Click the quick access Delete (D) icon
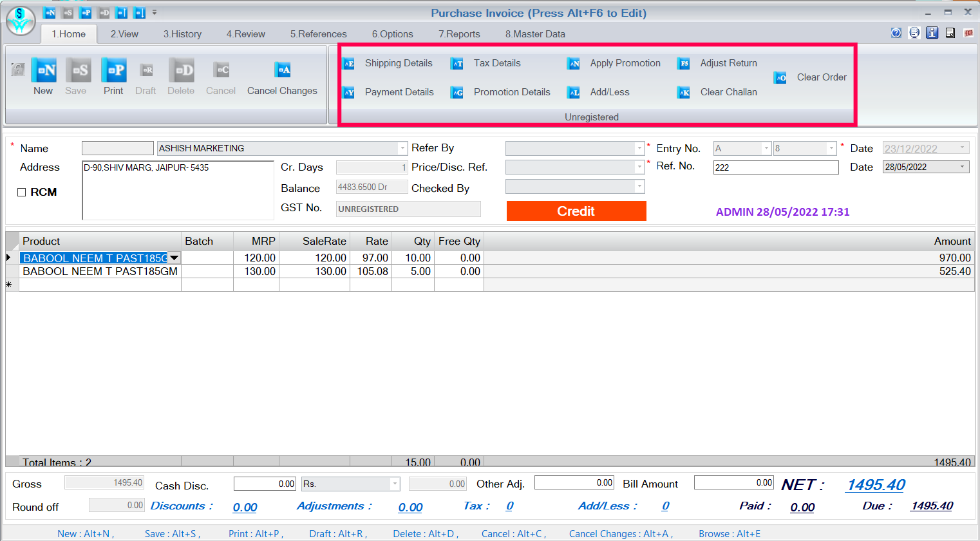 pos(104,12)
